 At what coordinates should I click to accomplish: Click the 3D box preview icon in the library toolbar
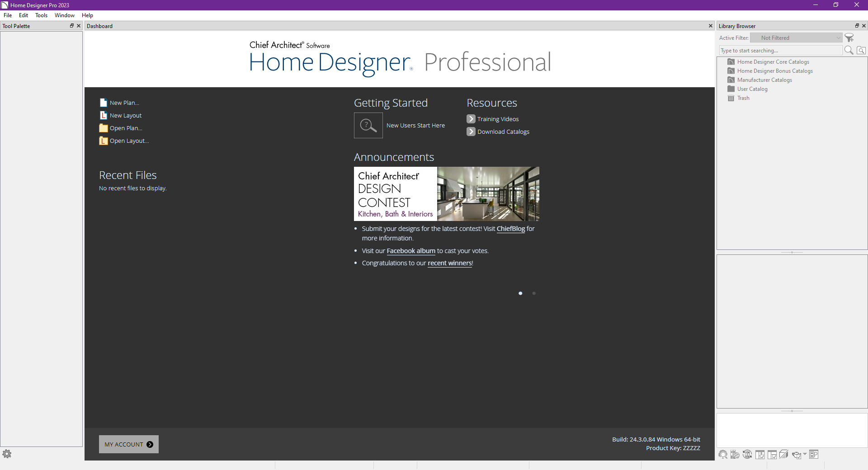click(x=784, y=455)
